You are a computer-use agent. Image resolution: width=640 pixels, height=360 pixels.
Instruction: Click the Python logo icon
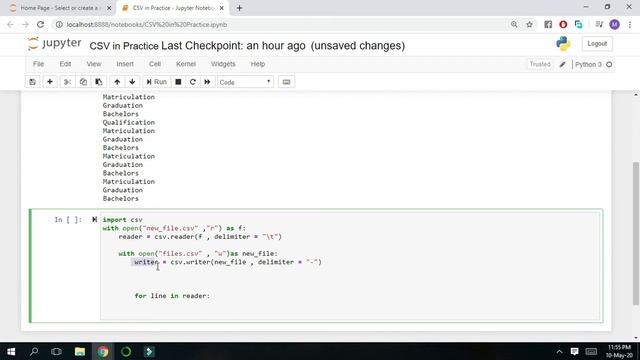563,44
